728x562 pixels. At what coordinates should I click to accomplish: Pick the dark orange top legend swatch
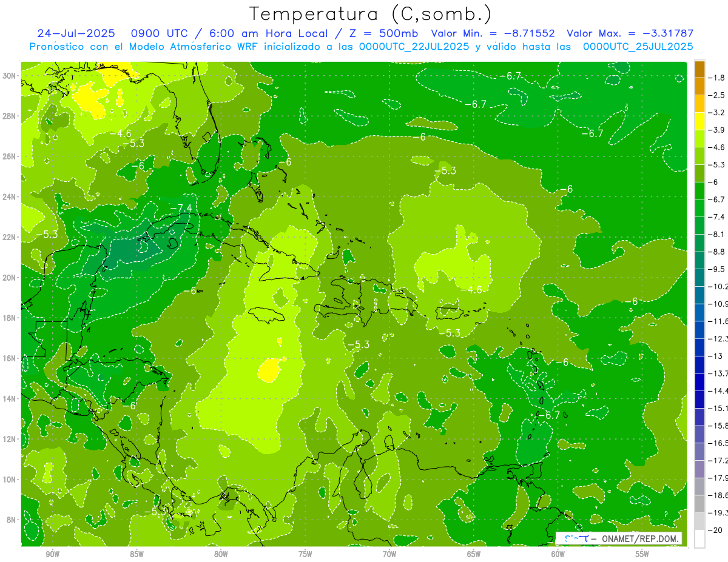(x=699, y=69)
